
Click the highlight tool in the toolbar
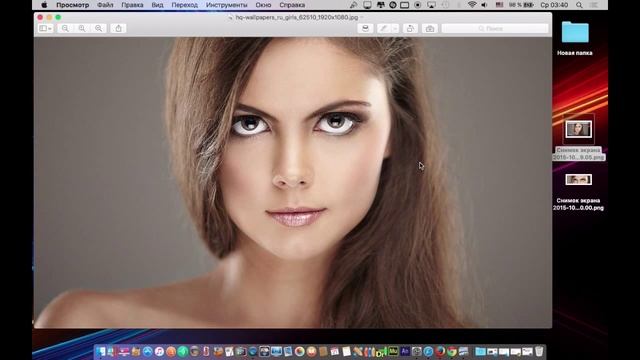(x=365, y=28)
